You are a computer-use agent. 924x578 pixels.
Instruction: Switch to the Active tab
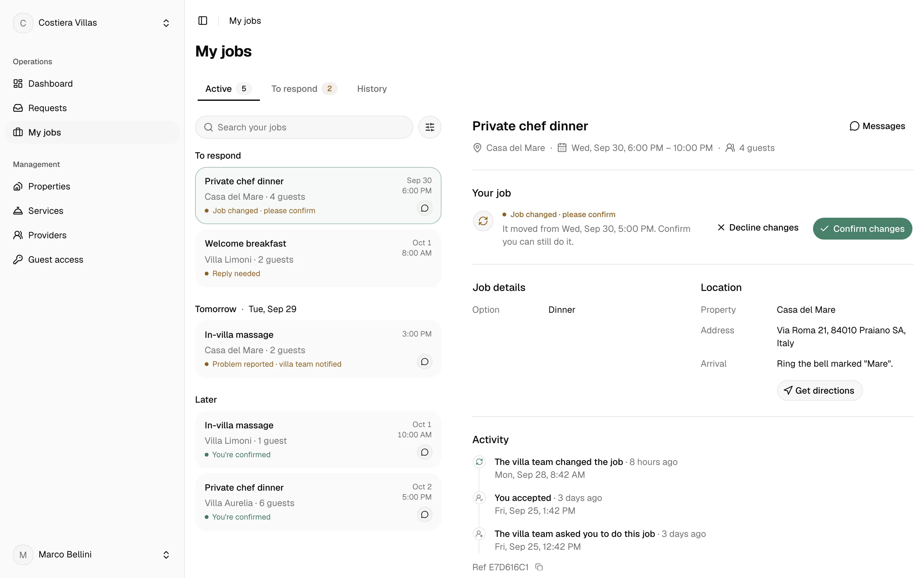coord(228,89)
